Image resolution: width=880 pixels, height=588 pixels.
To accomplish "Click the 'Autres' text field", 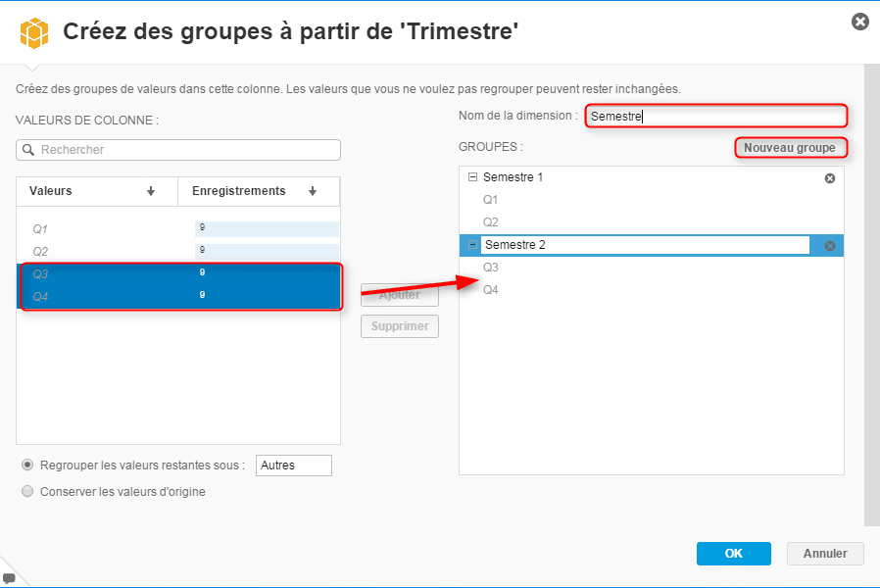I will pyautogui.click(x=293, y=465).
